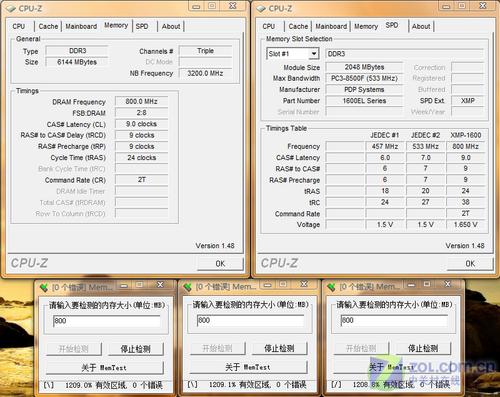Click the Cycle Time value 24 clocks
500x397 pixels.
point(141,158)
